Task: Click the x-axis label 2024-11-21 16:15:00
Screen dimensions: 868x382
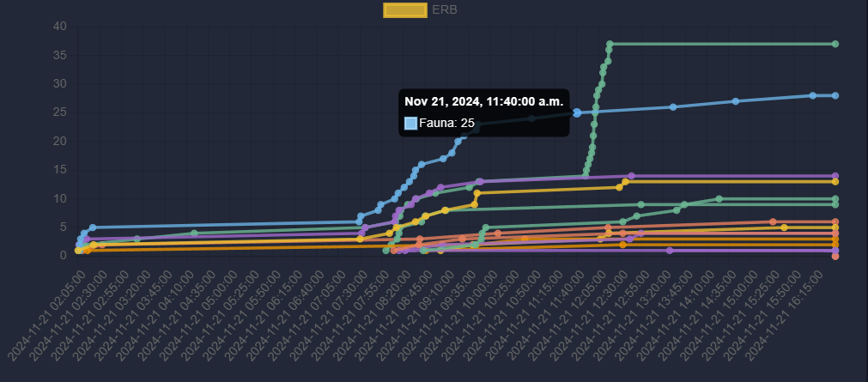Action: pyautogui.click(x=783, y=314)
